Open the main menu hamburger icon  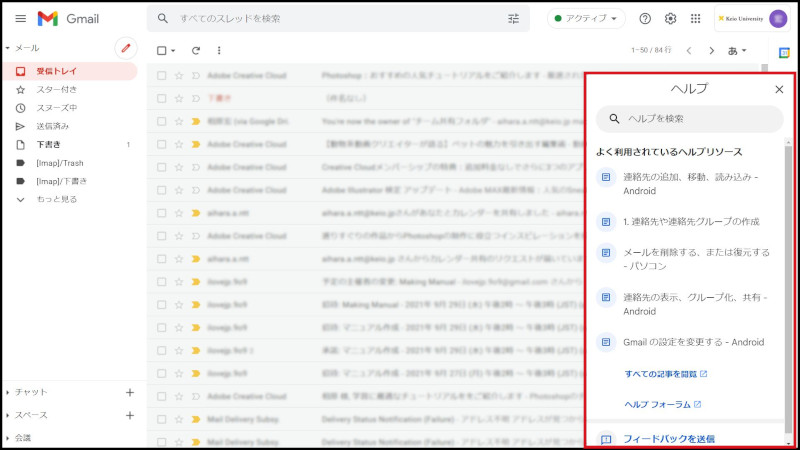tap(20, 19)
